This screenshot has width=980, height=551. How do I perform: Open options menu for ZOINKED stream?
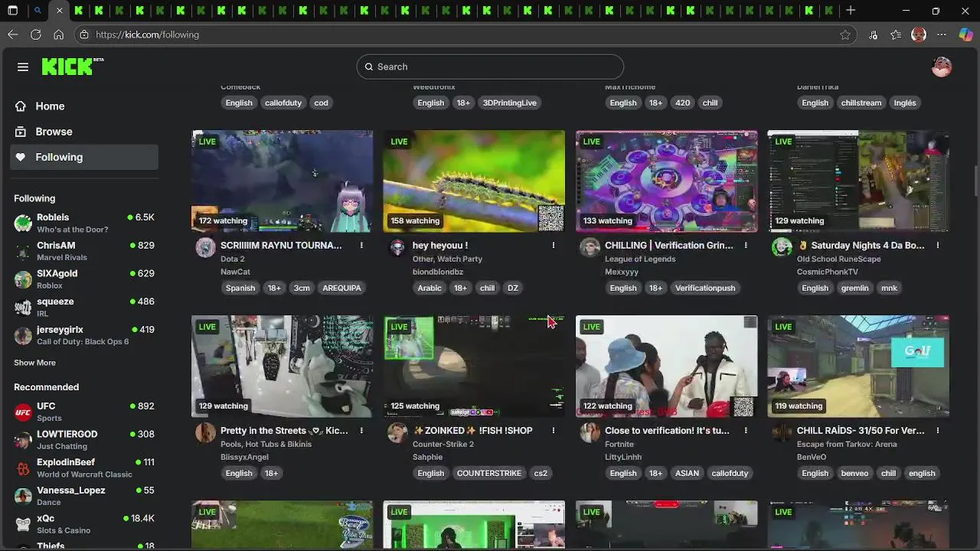554,431
